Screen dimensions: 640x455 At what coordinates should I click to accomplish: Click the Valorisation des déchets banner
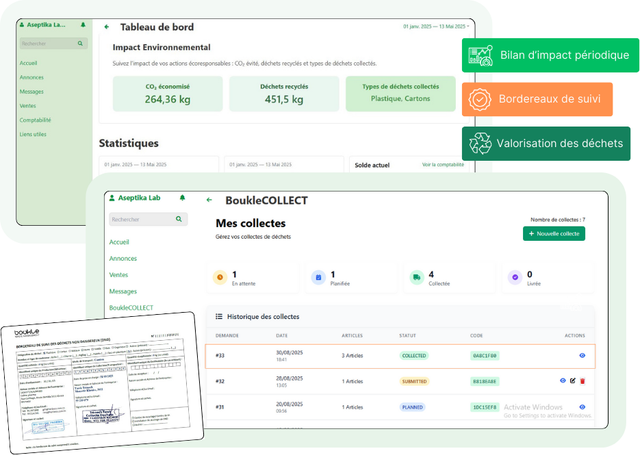[546, 144]
